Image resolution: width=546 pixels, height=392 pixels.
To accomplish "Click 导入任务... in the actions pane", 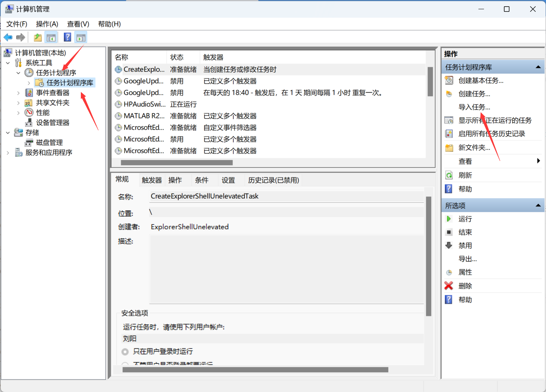I will 474,107.
